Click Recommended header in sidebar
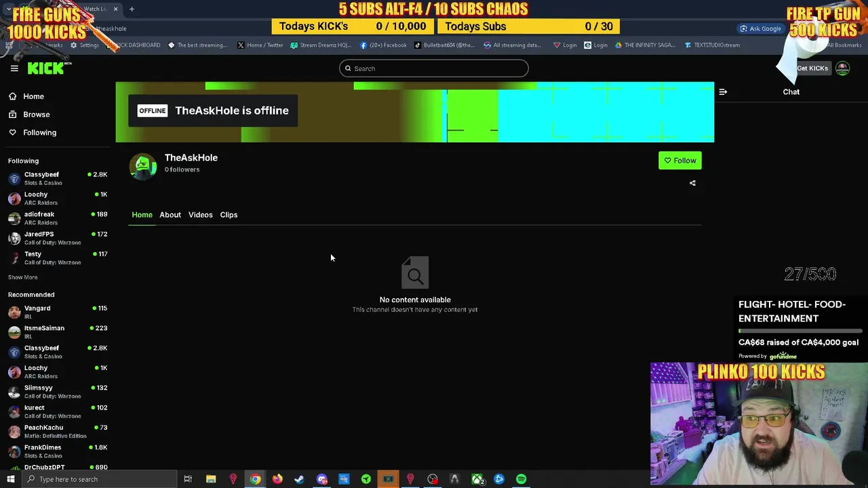 click(x=31, y=295)
